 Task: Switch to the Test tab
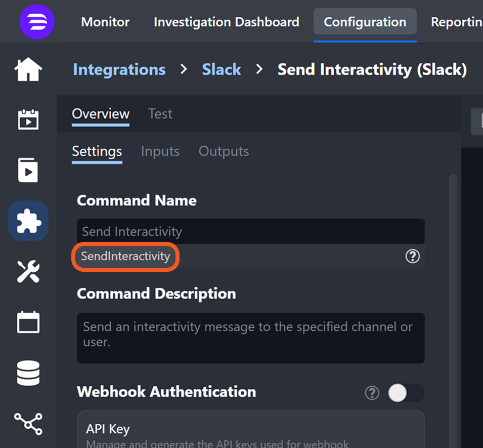(160, 114)
